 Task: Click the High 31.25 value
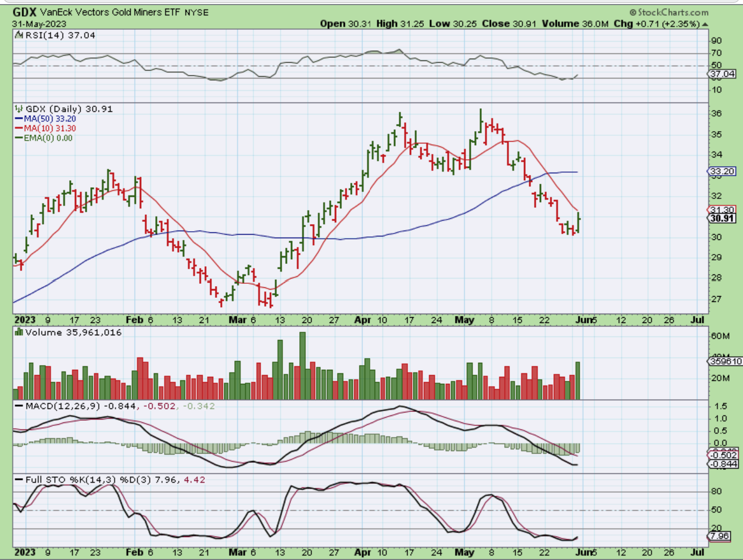pyautogui.click(x=400, y=24)
